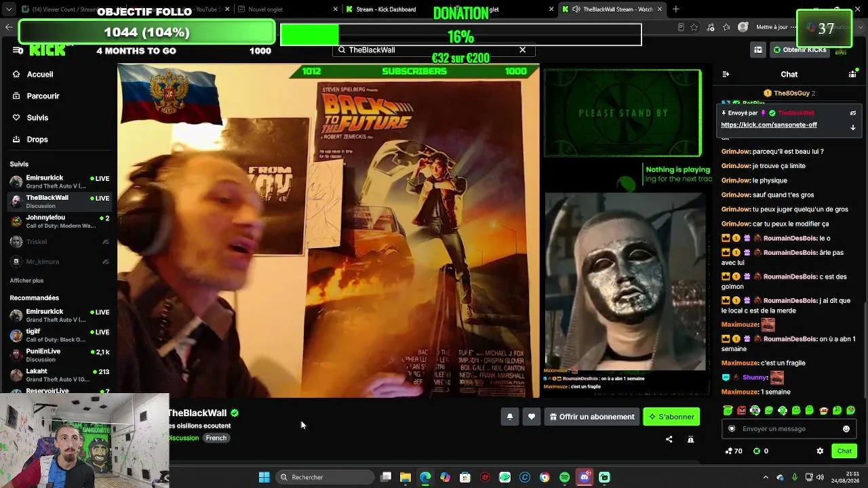Open Microsoft Store from taskbar
Viewport: 868px width, 488px height.
click(465, 477)
